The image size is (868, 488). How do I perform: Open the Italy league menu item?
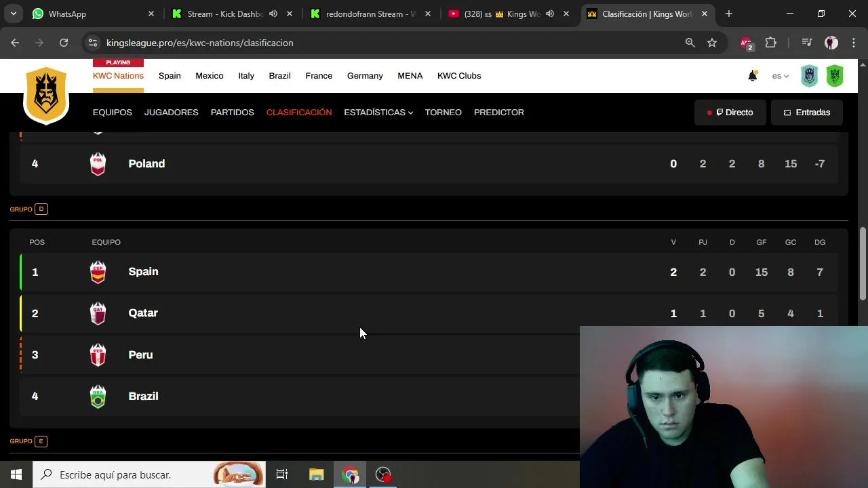pyautogui.click(x=246, y=76)
